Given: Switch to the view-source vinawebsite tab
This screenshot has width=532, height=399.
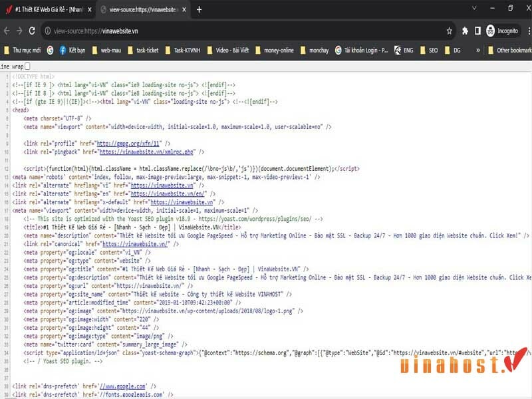Looking at the screenshot, I should coord(142,10).
